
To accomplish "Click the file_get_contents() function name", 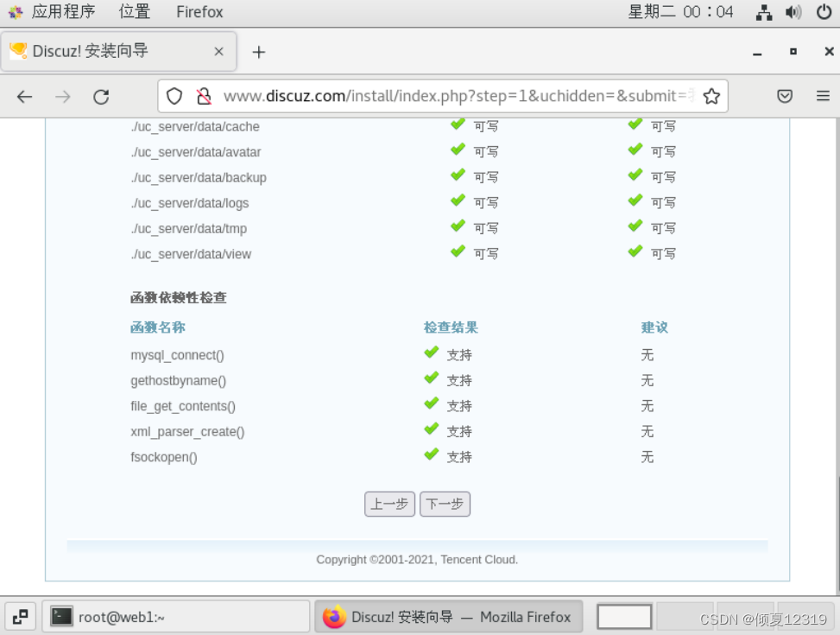I will coord(183,407).
